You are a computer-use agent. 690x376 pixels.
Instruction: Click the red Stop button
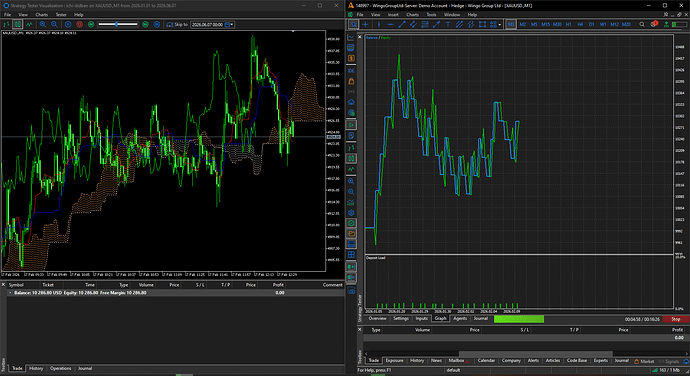coord(675,319)
